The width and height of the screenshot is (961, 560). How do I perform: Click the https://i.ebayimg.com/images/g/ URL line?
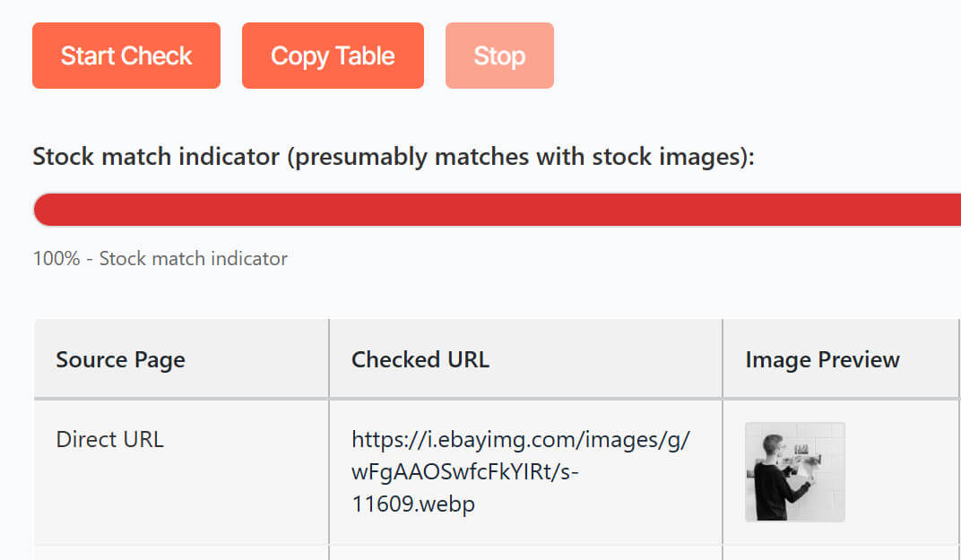[x=520, y=440]
